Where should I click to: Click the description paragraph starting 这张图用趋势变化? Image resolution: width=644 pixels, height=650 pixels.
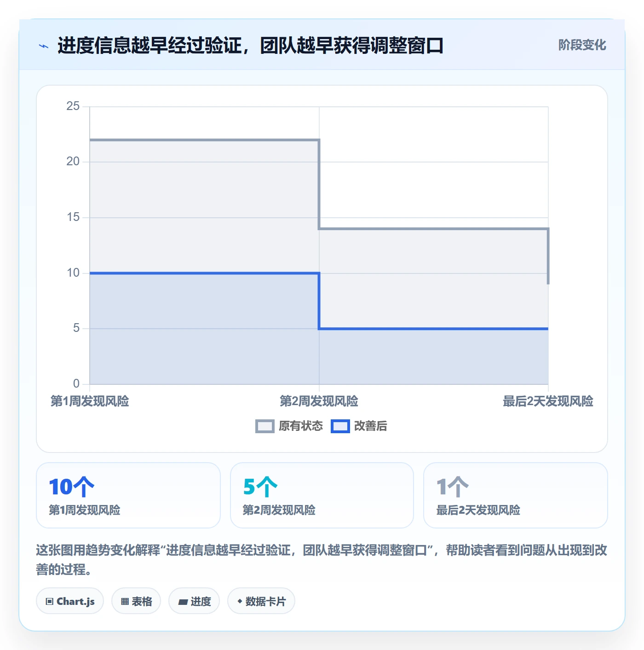tap(322, 559)
